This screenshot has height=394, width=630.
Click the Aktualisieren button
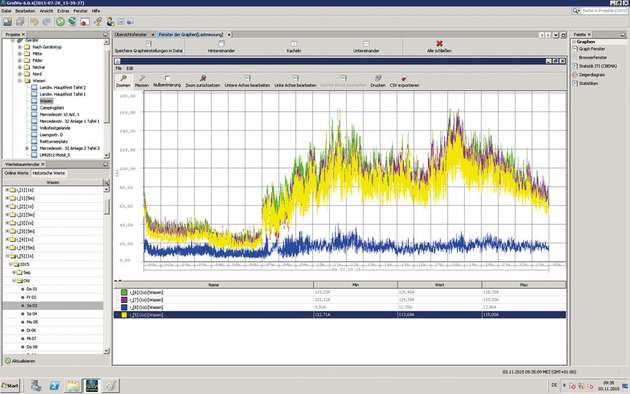[x=20, y=361]
